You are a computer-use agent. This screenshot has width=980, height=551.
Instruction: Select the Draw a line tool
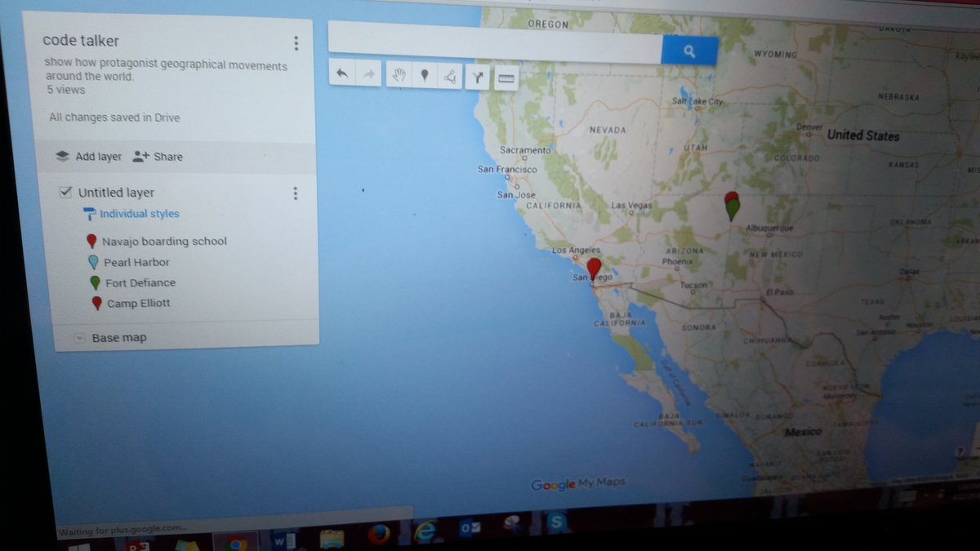(x=449, y=77)
